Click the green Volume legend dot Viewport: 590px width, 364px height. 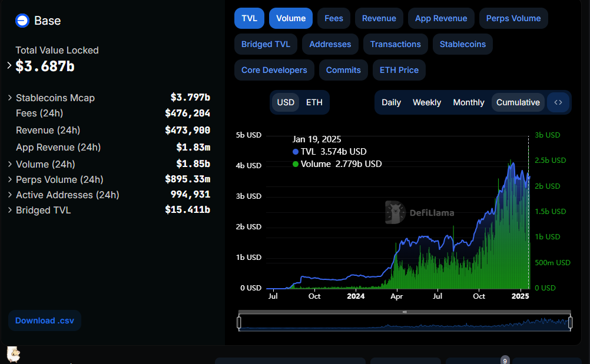point(296,164)
